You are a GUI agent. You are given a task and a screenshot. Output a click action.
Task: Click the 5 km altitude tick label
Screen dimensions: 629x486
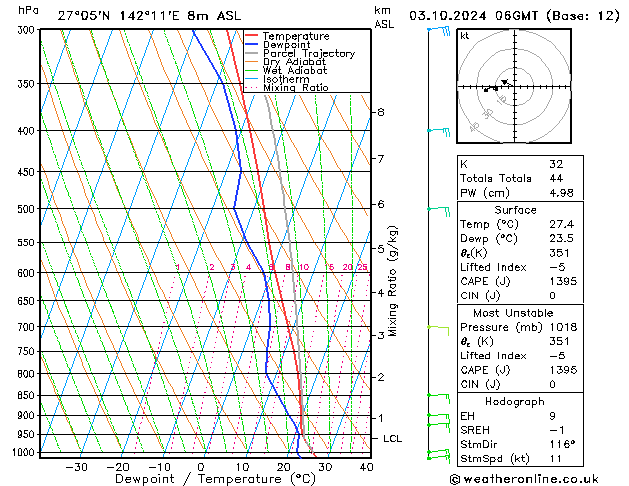381,249
